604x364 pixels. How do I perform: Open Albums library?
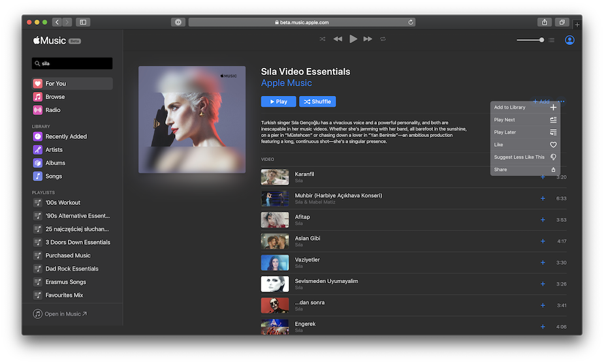(x=72, y=163)
